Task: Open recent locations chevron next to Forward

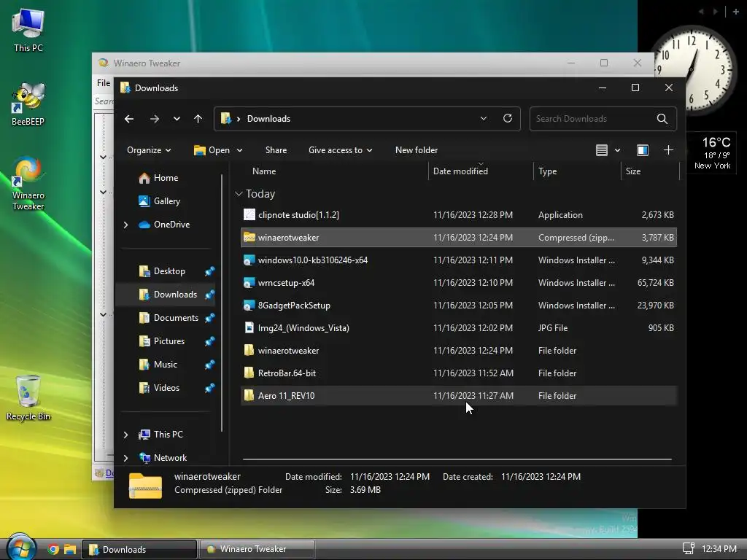Action: coord(177,119)
